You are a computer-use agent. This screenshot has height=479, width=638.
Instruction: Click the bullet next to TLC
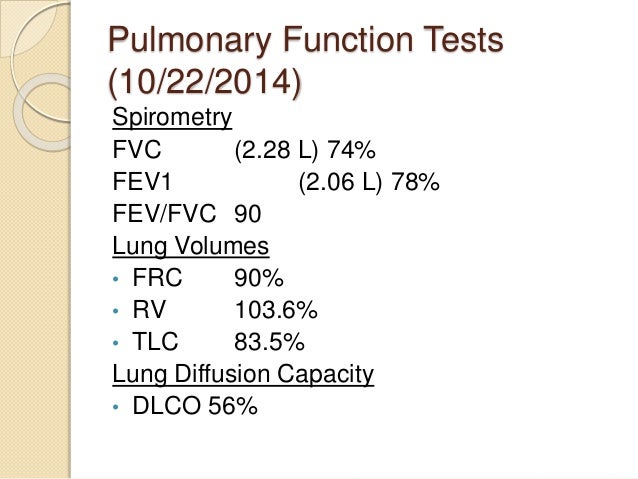tap(116, 343)
